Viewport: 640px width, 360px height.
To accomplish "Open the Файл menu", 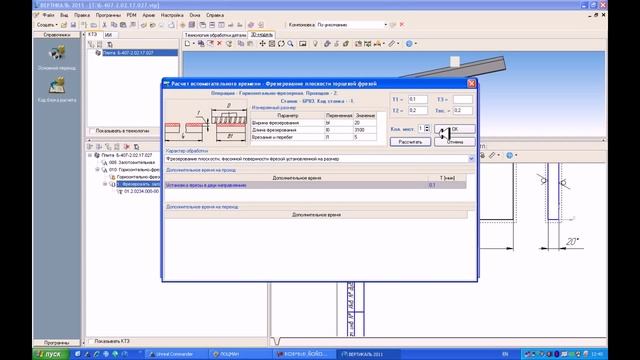I will coord(48,15).
